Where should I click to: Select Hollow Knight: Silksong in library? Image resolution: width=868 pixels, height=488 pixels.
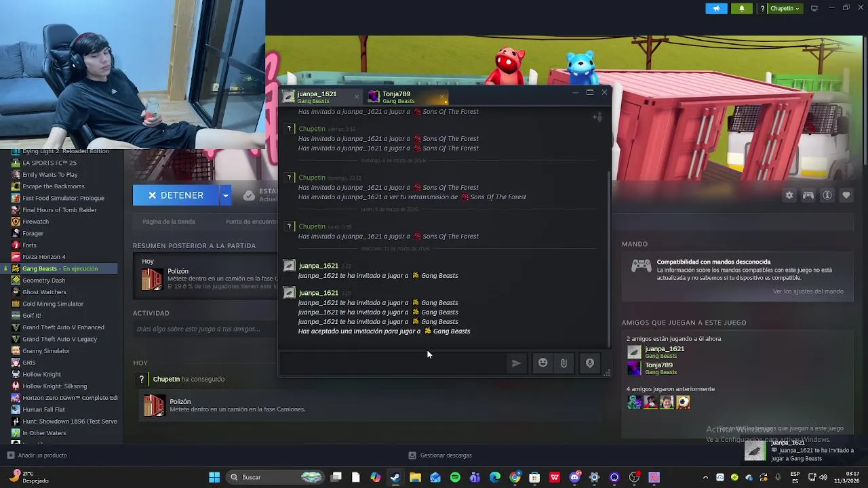(54, 386)
